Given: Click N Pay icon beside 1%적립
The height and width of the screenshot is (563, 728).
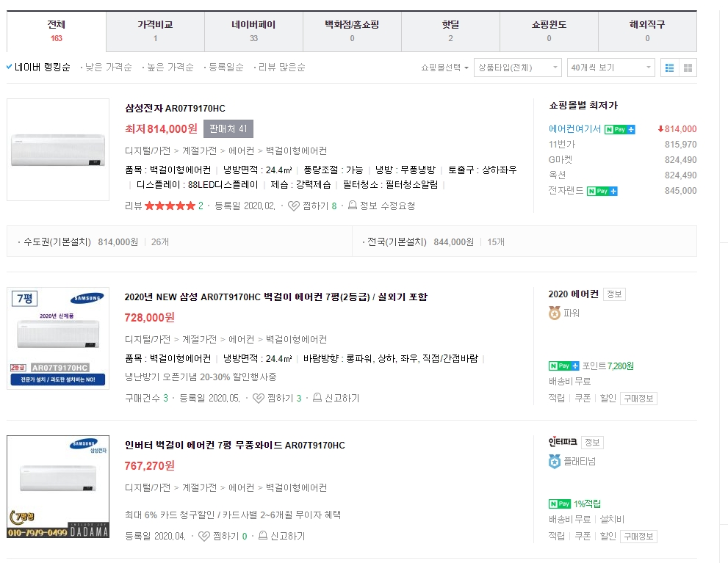Looking at the screenshot, I should click(x=560, y=504).
